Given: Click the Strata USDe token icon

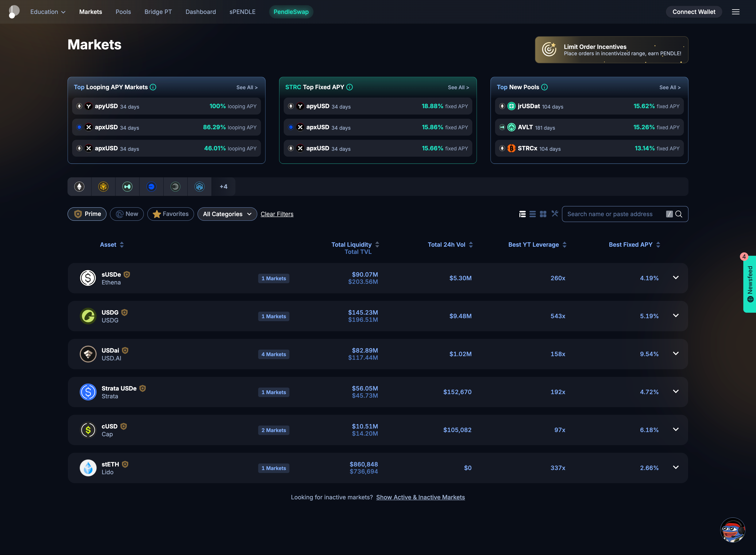Looking at the screenshot, I should click(x=88, y=392).
